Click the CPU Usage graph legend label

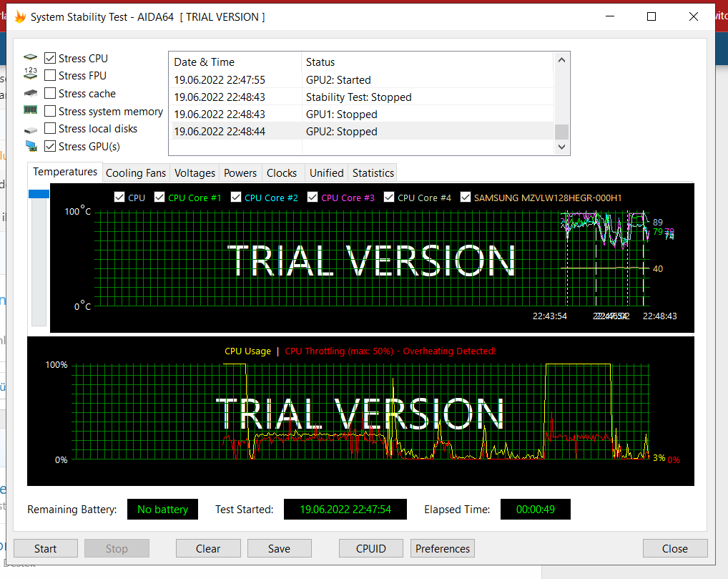(x=247, y=351)
